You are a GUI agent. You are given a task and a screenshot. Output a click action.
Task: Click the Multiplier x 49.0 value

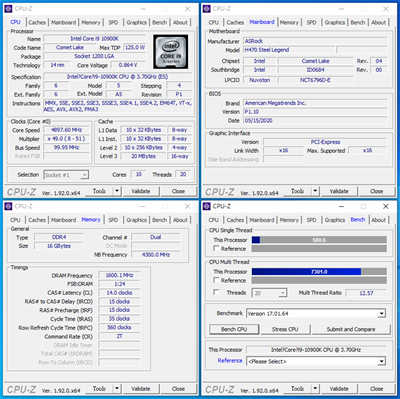pyautogui.click(x=66, y=139)
